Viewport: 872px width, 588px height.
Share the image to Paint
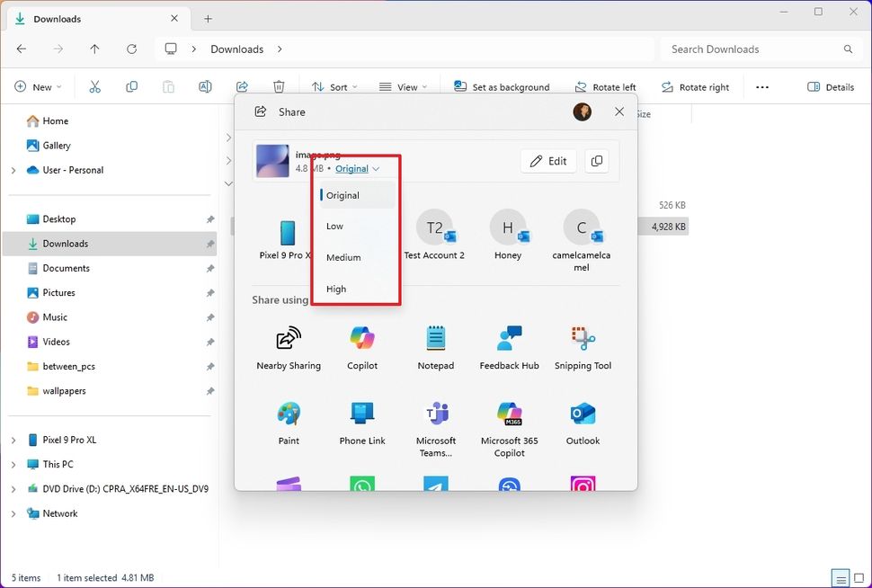click(x=289, y=423)
